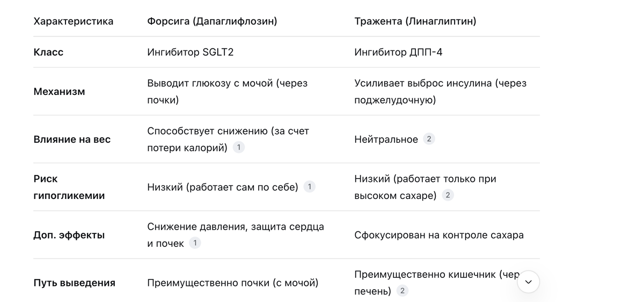Select the 'Влияние на вес' row label
The height and width of the screenshot is (302, 644).
(72, 139)
